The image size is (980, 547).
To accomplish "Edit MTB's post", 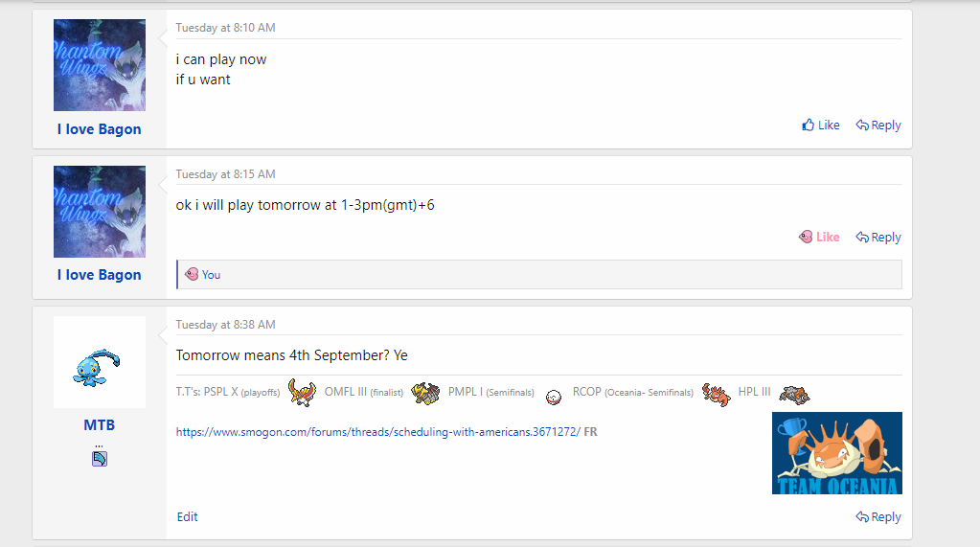I will pos(187,517).
